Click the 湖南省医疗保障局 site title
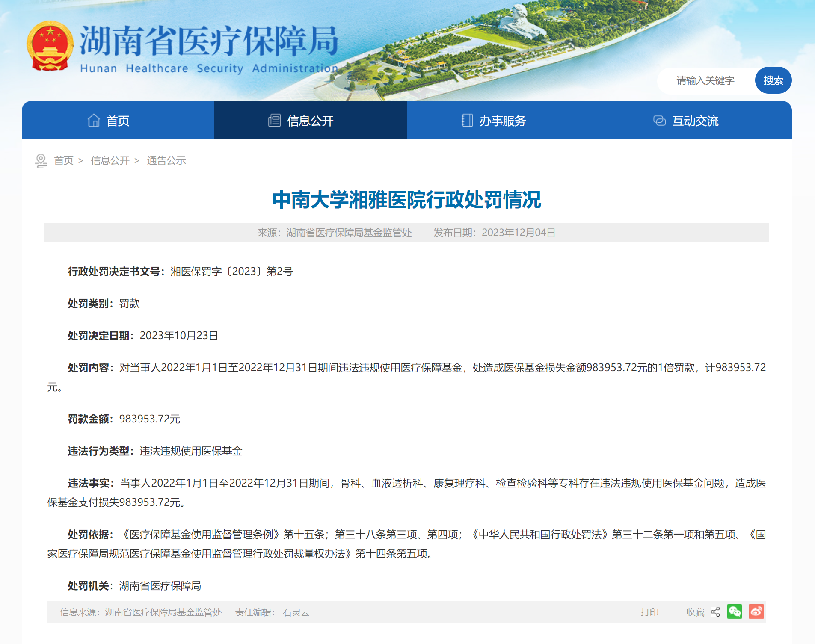Viewport: 815px width, 644px height. [x=210, y=41]
